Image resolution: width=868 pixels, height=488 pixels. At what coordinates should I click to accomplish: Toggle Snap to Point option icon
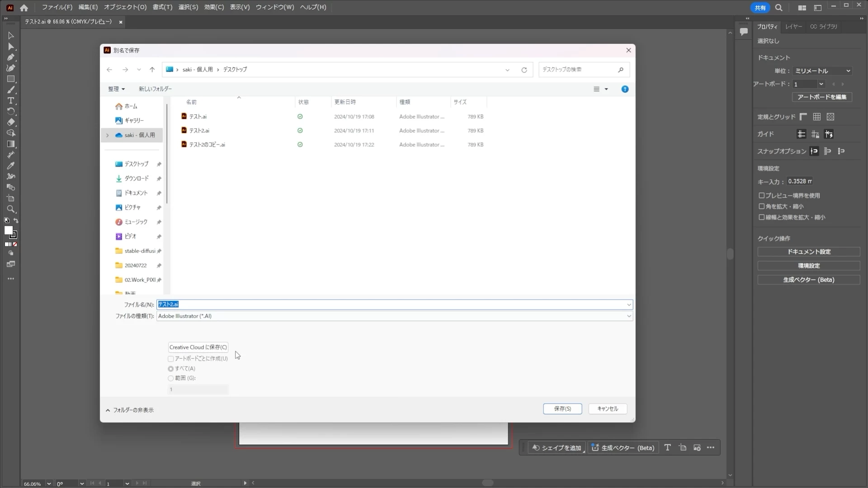click(x=814, y=151)
